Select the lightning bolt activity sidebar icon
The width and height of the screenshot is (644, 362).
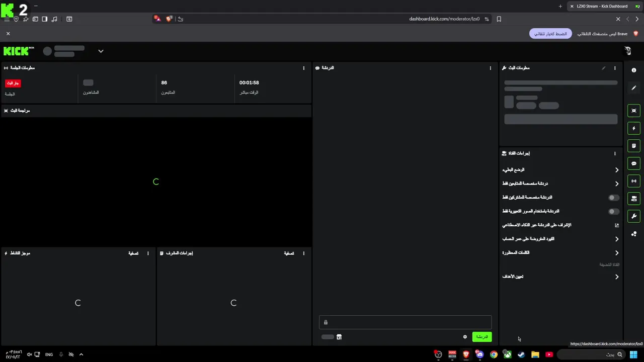(634, 128)
